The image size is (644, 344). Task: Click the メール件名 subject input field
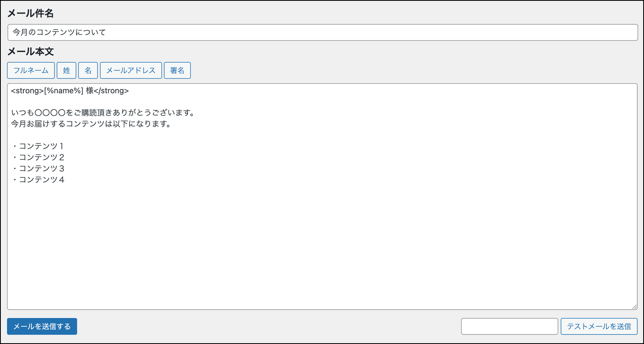click(x=322, y=32)
